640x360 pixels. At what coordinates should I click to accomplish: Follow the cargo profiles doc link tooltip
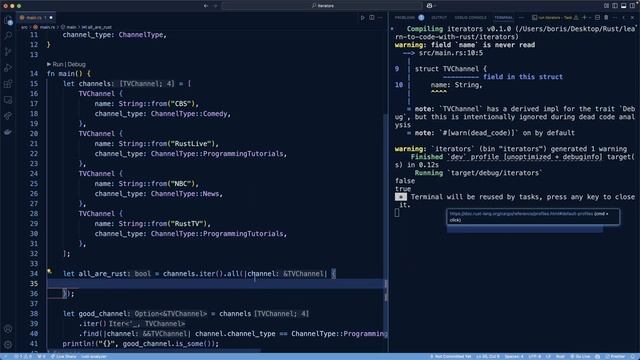[521, 214]
